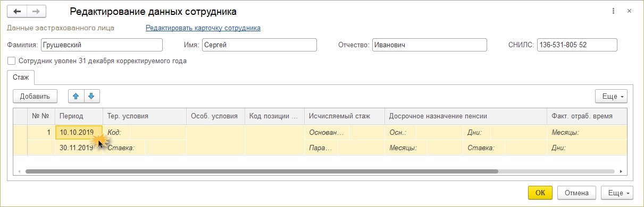This screenshot has height=207, width=644.
Task: Add a new row with 'Добавить'
Action: click(x=35, y=96)
